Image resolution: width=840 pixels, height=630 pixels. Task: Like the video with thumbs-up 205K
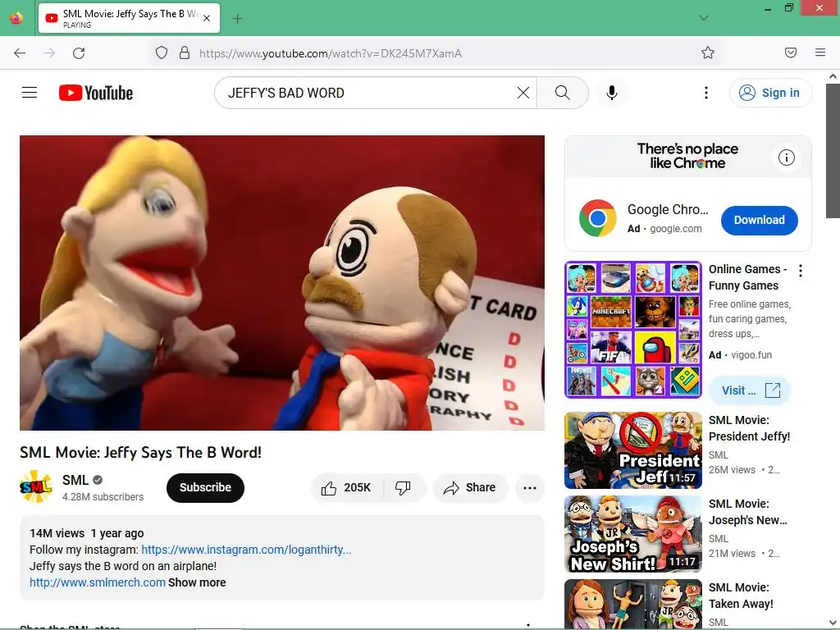coord(347,487)
